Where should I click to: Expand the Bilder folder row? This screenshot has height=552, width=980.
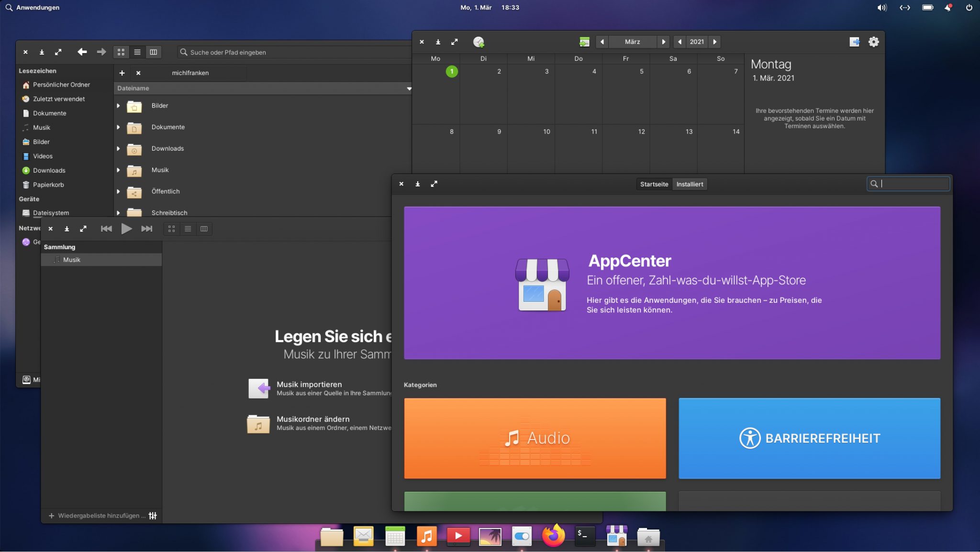(x=118, y=106)
